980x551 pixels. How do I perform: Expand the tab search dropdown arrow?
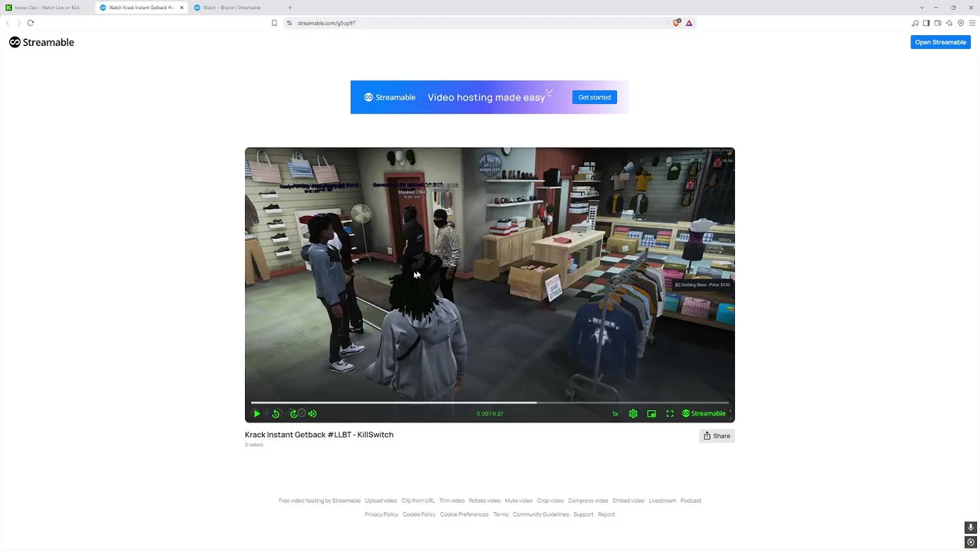click(x=922, y=8)
